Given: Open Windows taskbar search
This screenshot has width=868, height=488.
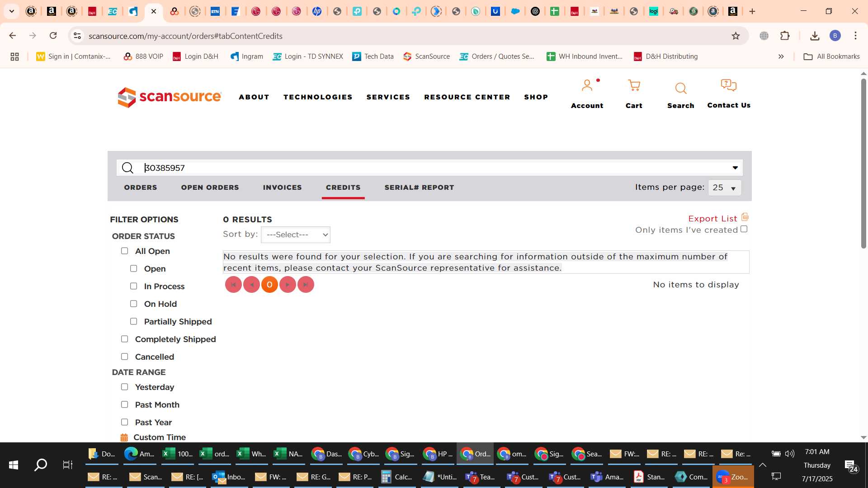Looking at the screenshot, I should 41,465.
